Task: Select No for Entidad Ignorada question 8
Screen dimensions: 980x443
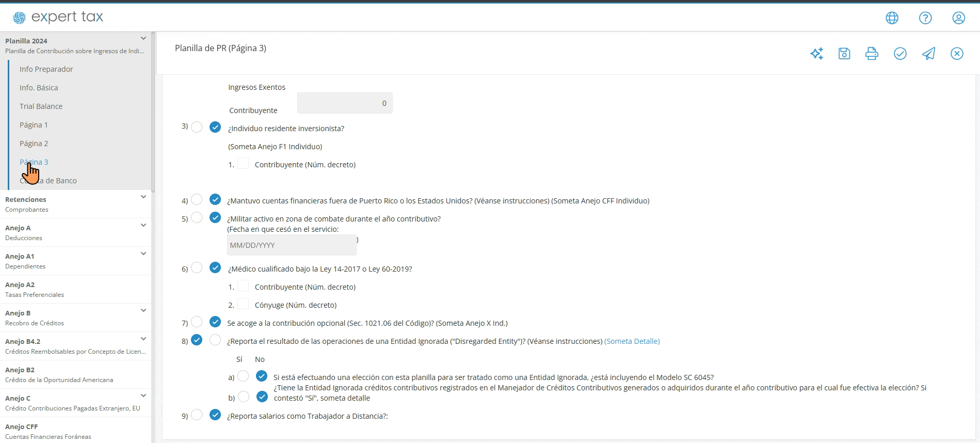Action: [x=215, y=340]
